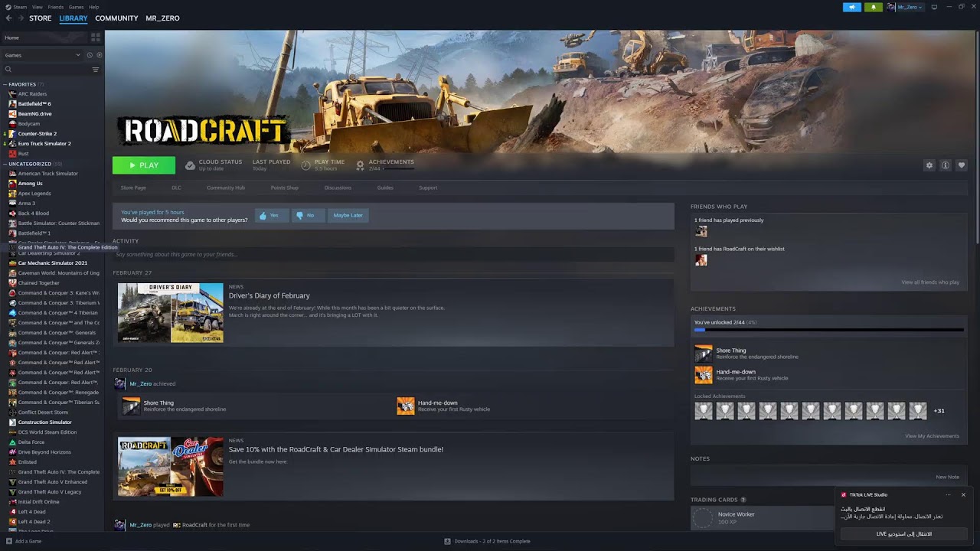Open RoadCraft Community Hub
The image size is (980, 551).
[x=226, y=187]
